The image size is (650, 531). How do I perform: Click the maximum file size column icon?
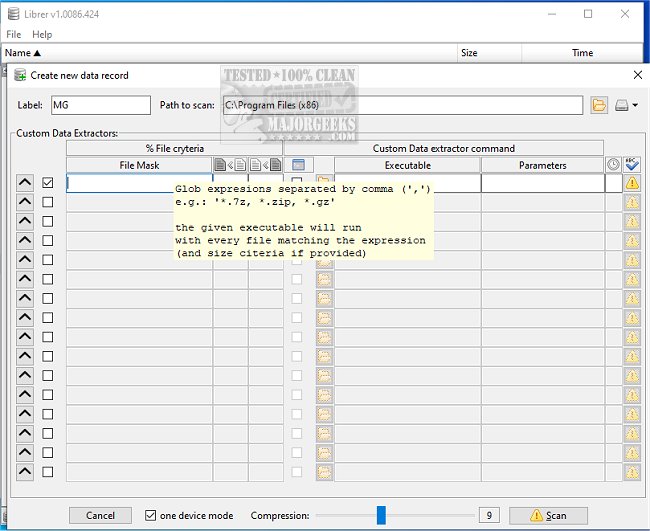click(x=265, y=165)
